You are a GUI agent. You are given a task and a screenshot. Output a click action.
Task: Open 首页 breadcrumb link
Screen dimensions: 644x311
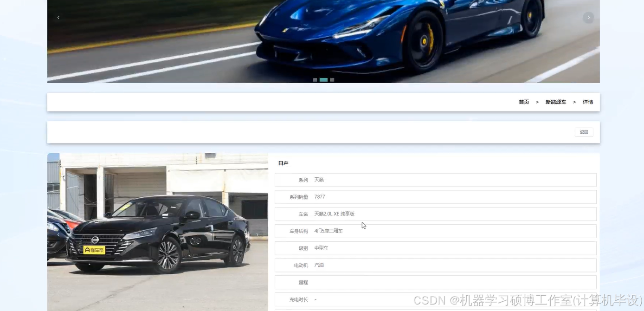[524, 102]
